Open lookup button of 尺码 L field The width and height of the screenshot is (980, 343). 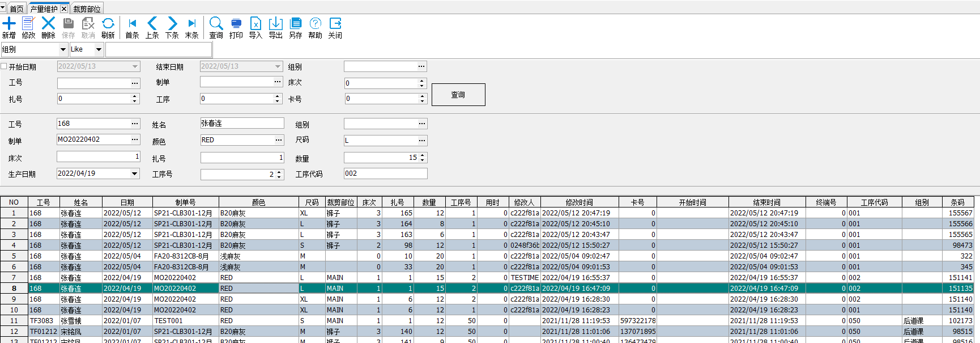tap(422, 140)
